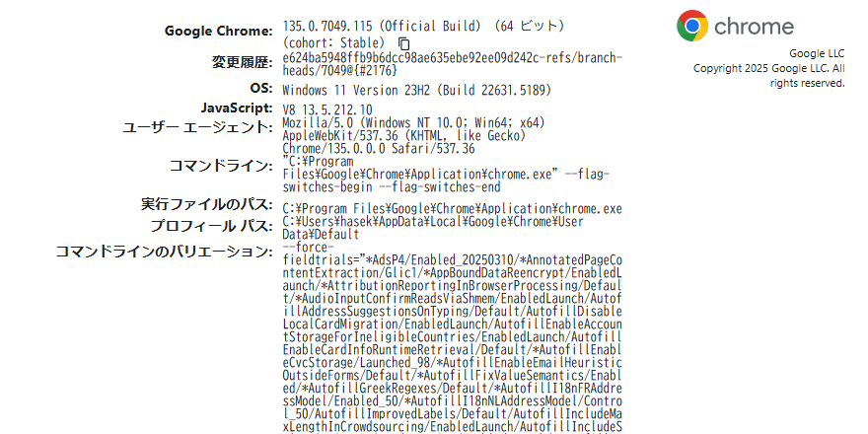Click the gray chrome wordmark
Image resolution: width=868 pixels, height=434 pixels.
coord(754,27)
